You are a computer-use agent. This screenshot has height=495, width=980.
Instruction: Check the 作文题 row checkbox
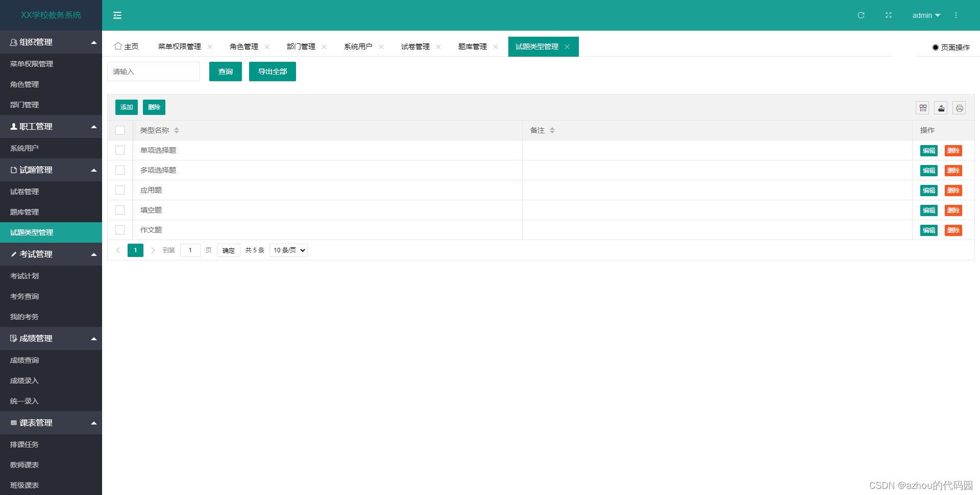(120, 230)
